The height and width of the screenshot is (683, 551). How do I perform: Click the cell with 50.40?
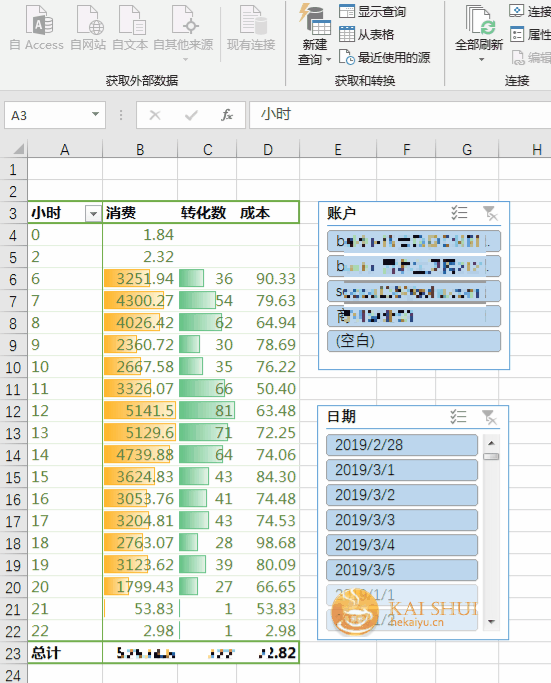pos(268,388)
